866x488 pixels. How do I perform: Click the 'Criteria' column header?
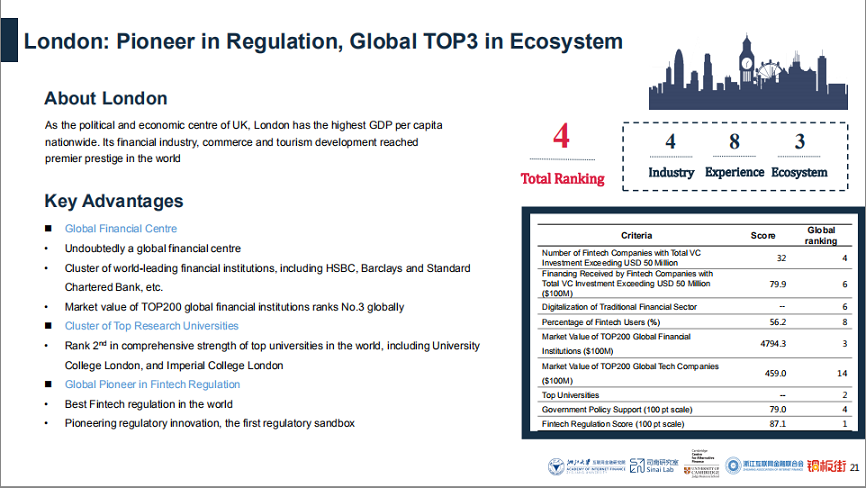point(636,236)
